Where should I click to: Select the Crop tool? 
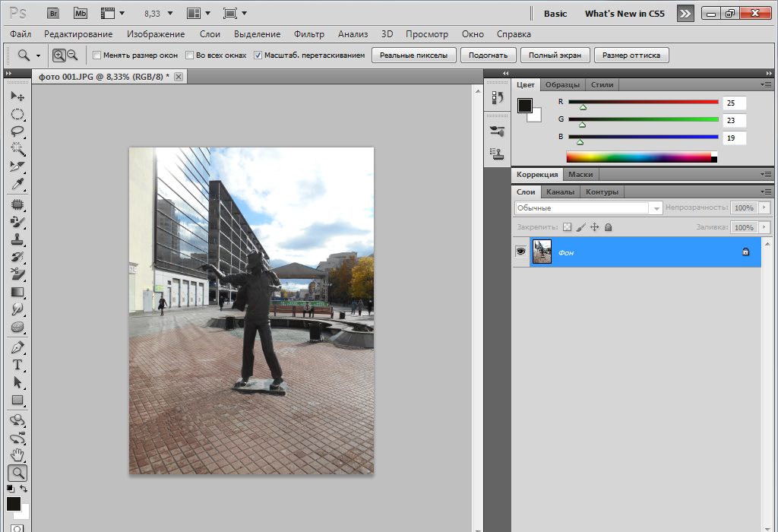point(17,166)
